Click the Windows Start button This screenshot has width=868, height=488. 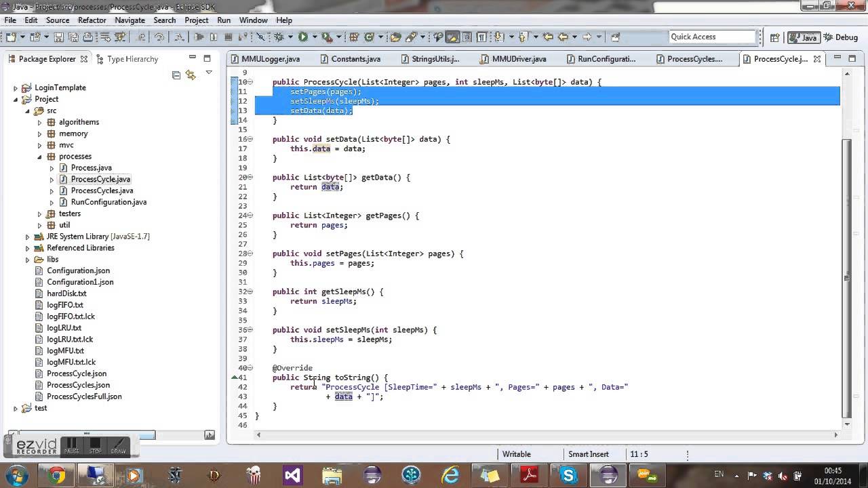[x=17, y=474]
